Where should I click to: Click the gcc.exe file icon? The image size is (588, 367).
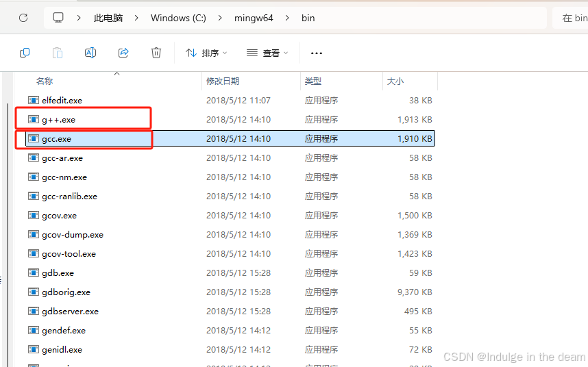[34, 138]
